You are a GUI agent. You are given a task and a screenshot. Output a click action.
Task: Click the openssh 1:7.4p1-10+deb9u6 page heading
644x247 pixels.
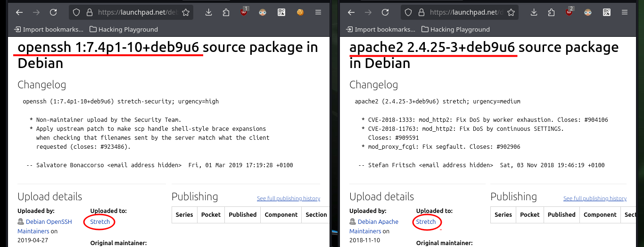pyautogui.click(x=168, y=55)
